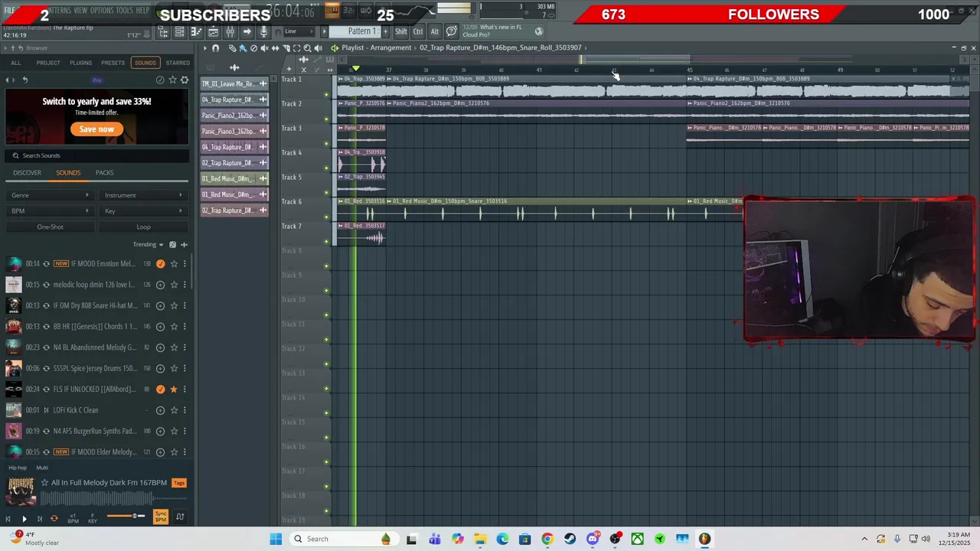The height and width of the screenshot is (551, 980).
Task: Switch to the PROJECT browser tab
Action: pos(48,63)
